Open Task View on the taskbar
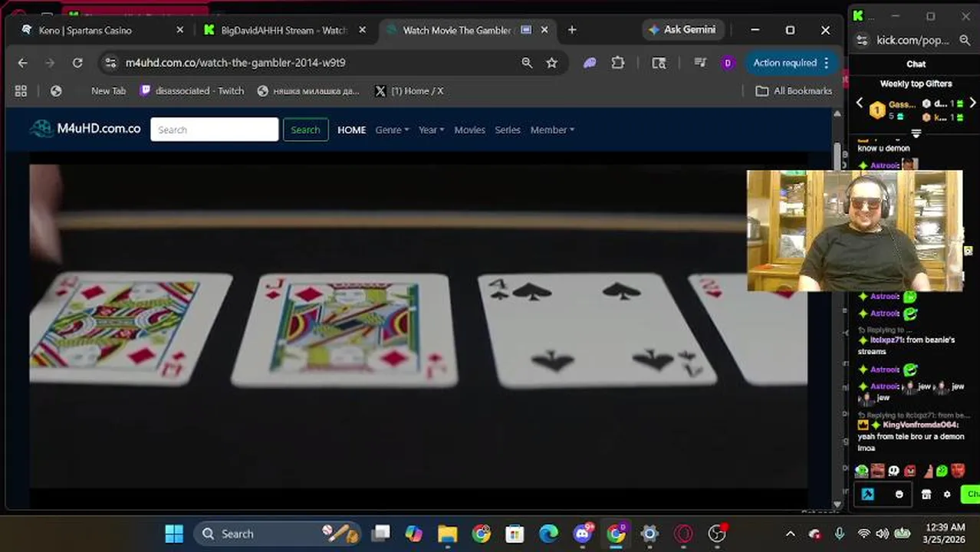The image size is (980, 552). 381,534
